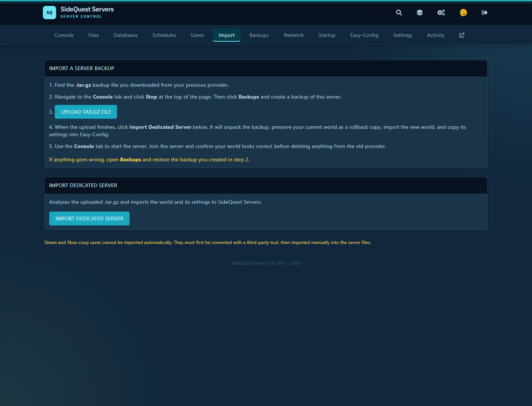Open the Files tab
This screenshot has height=406, width=532.
coord(93,35)
